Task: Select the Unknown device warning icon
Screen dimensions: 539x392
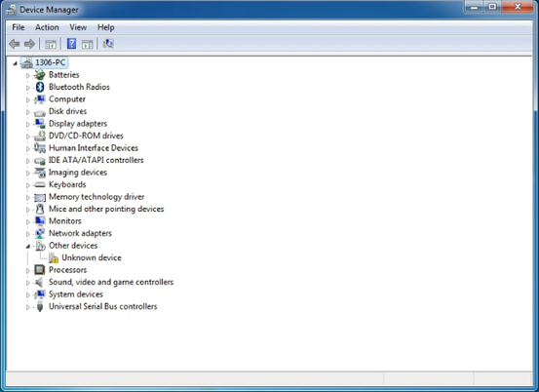Action: coord(54,257)
